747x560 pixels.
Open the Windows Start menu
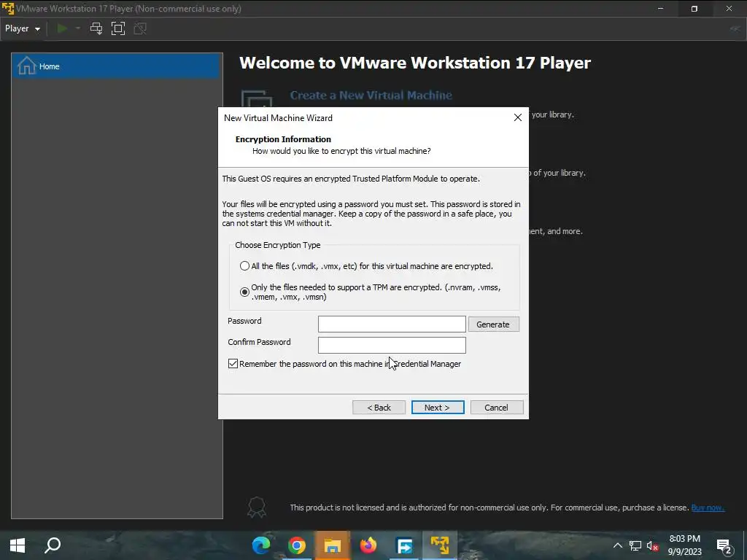[x=18, y=545]
